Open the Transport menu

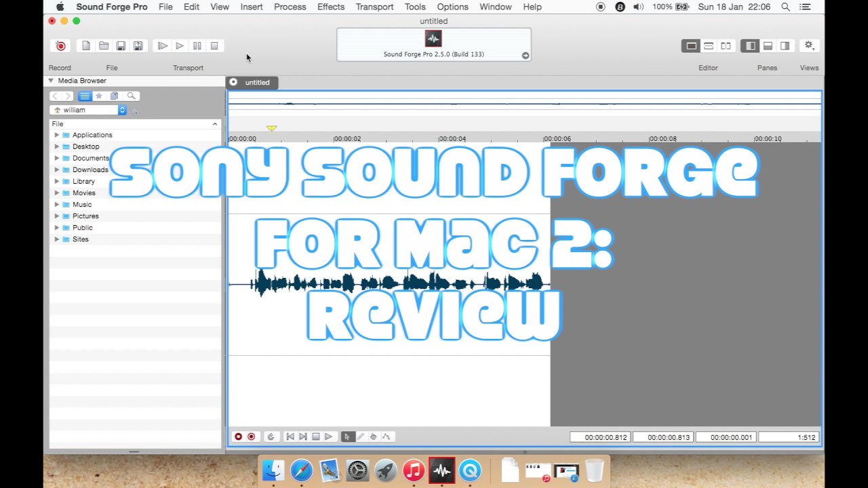[374, 7]
